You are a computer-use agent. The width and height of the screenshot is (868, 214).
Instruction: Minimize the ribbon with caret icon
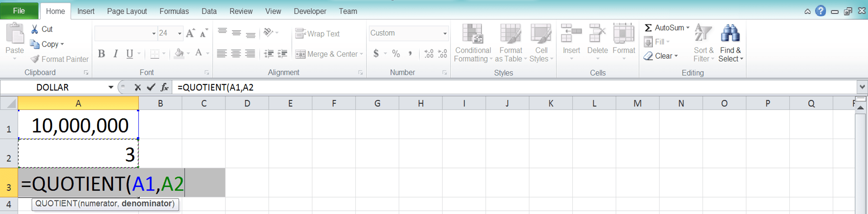point(807,12)
